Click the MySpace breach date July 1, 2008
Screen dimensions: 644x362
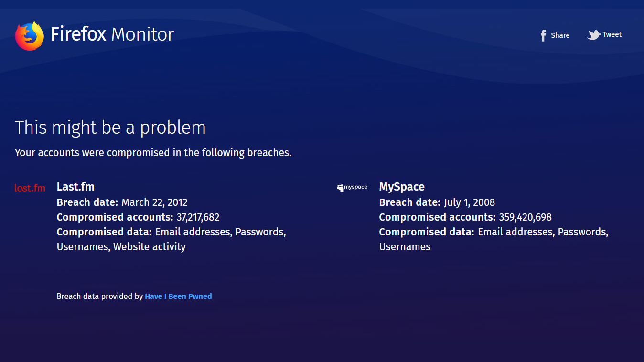[x=469, y=202]
